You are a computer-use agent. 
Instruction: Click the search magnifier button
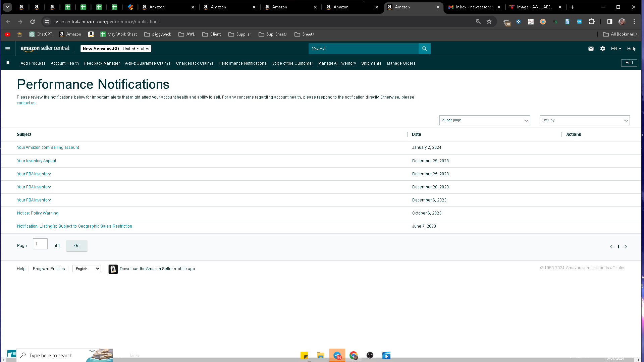click(x=424, y=49)
